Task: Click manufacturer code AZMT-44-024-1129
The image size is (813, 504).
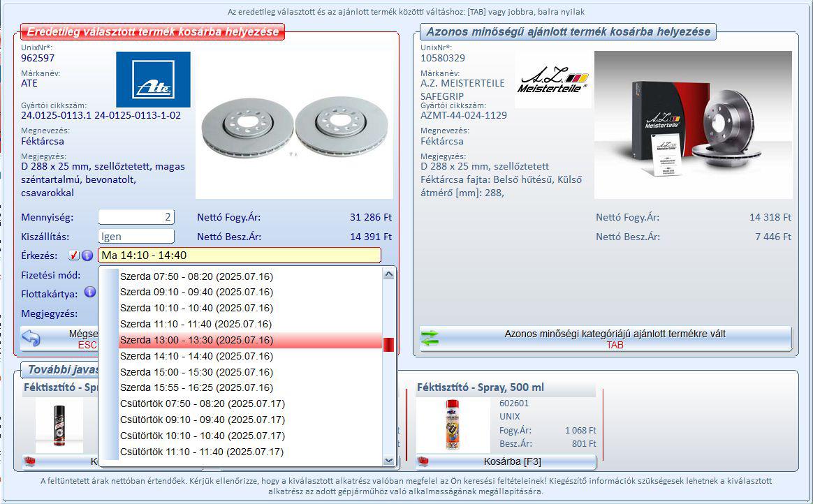Action: tap(464, 115)
